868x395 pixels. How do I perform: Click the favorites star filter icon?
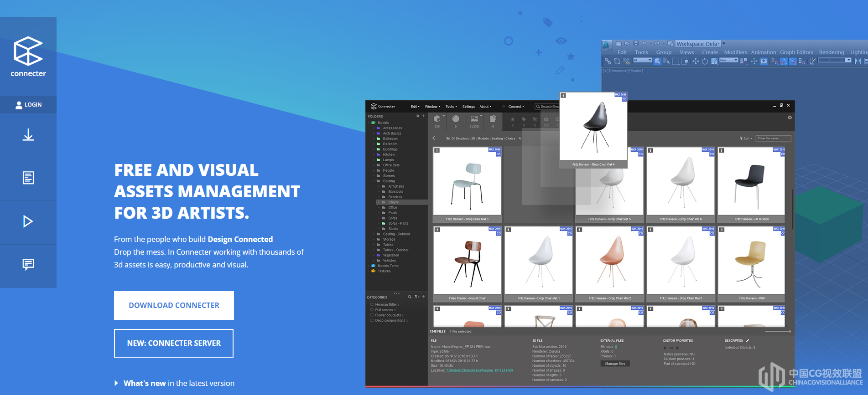[x=513, y=119]
